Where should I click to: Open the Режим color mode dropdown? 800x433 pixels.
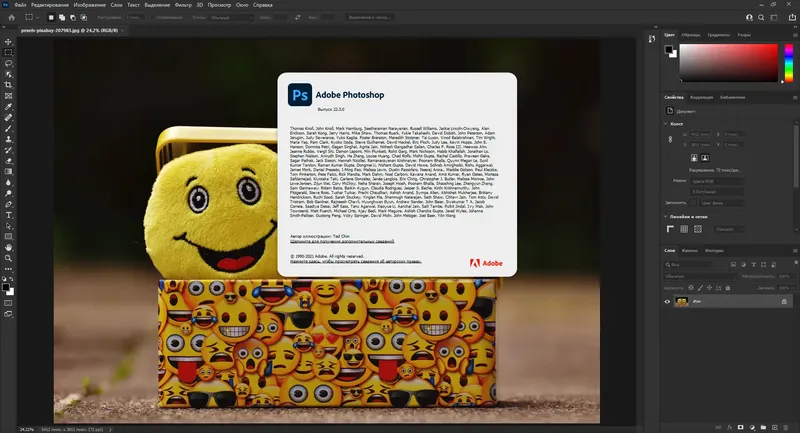717,181
